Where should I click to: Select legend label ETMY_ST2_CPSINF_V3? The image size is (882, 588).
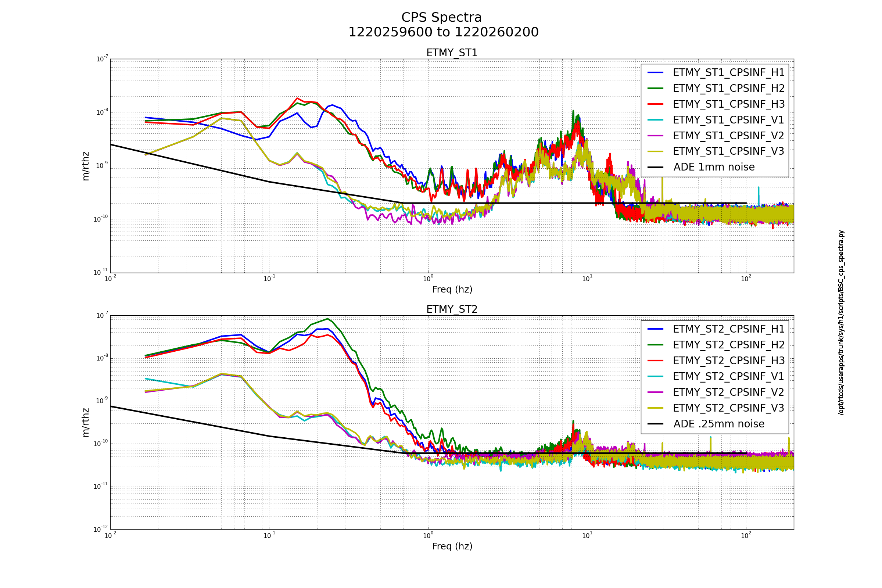728,408
